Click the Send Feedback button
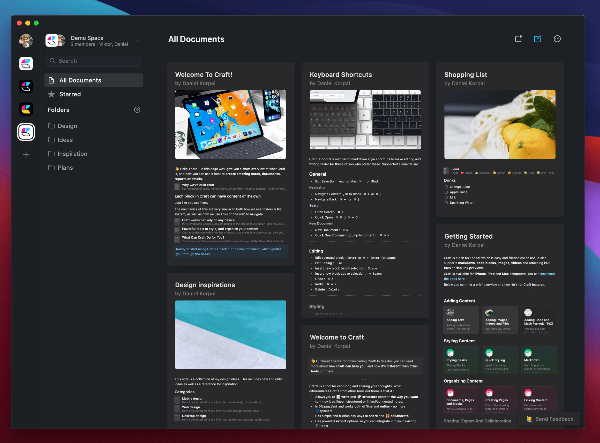The width and height of the screenshot is (600, 443). click(x=549, y=419)
